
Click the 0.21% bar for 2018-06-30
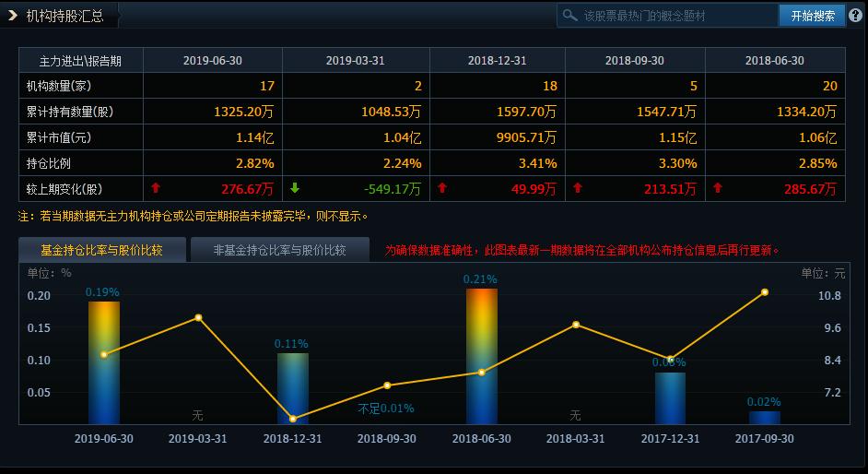pyautogui.click(x=482, y=356)
